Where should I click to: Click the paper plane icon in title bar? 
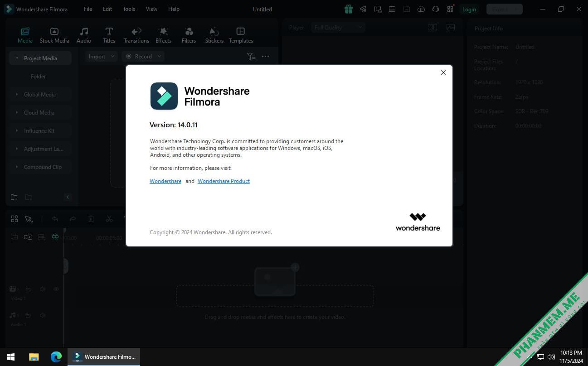(x=363, y=9)
